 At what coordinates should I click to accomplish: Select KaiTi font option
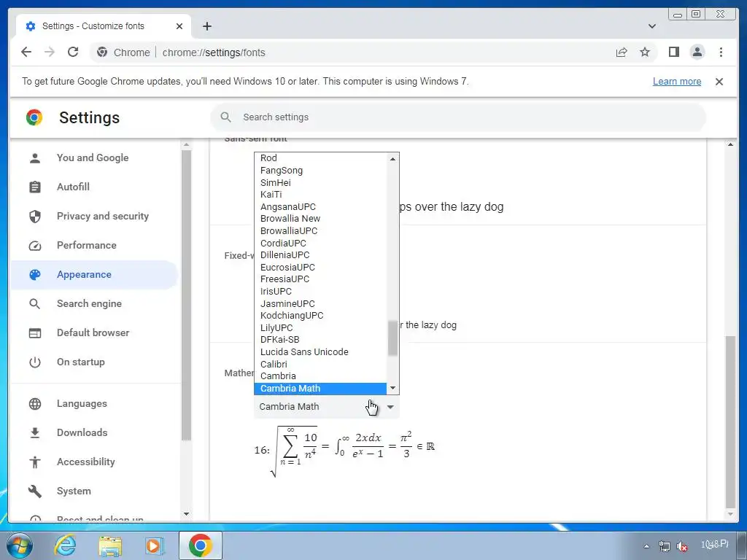(321, 194)
